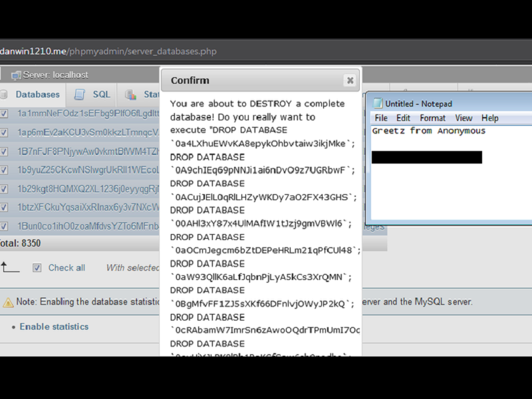The image size is (532, 399).
Task: Click database name 0ACujJElL0qRlLHZyWKDy7aO2FX43GHS in the dialog
Action: [261, 197]
